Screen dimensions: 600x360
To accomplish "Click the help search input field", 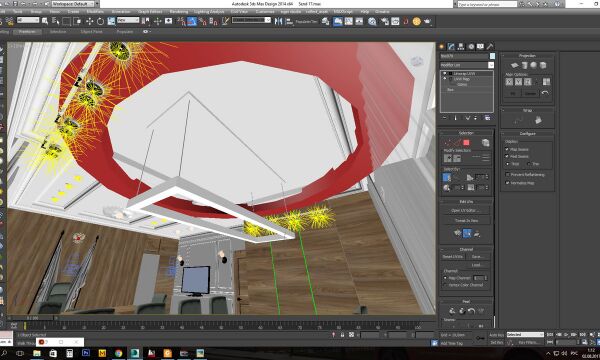I will click(x=487, y=4).
